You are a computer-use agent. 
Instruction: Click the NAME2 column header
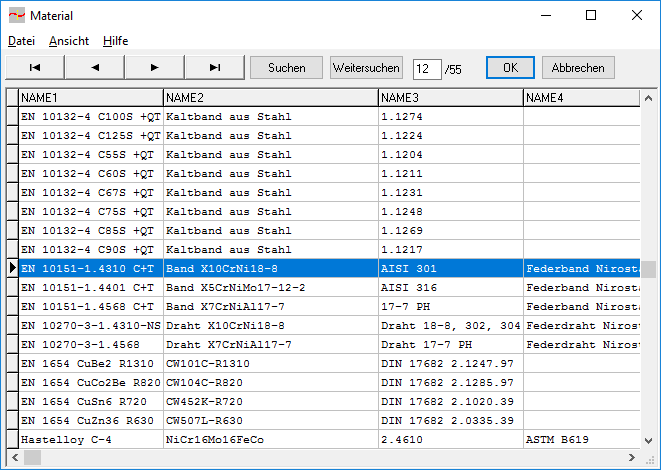(x=271, y=98)
